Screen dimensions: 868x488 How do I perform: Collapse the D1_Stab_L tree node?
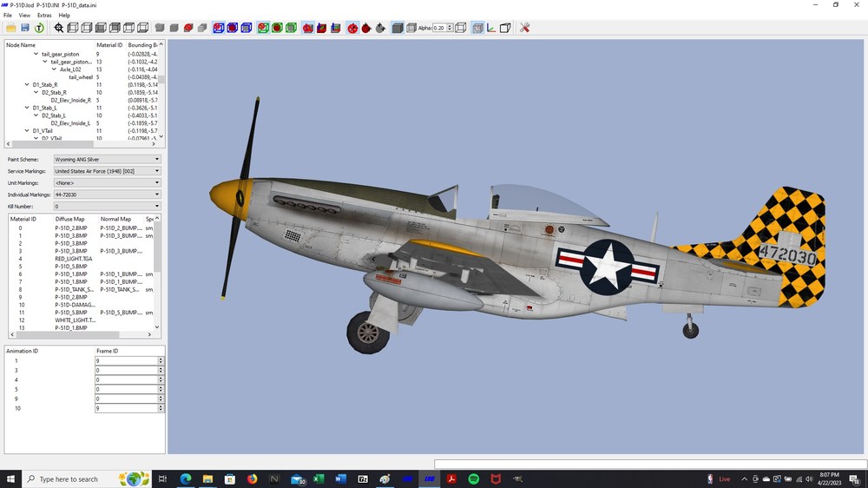(x=27, y=108)
